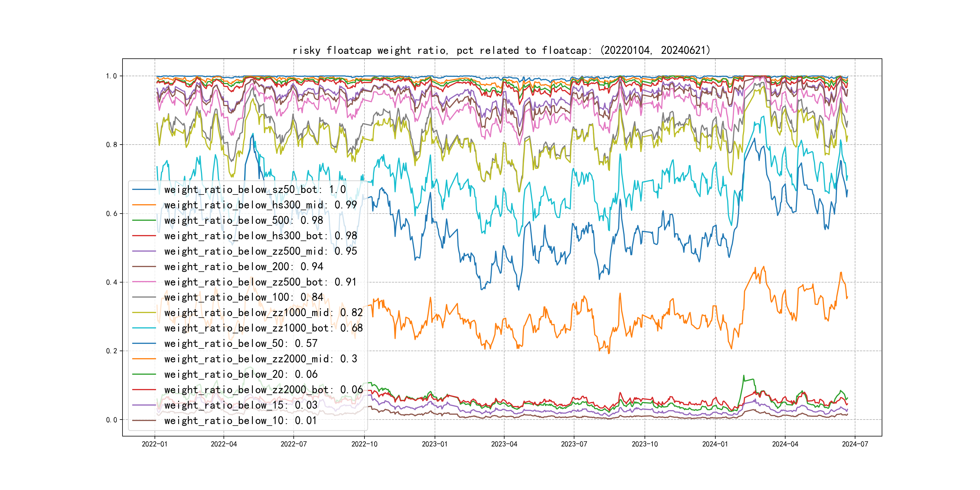Click legend entry weight_ratio_below_10

point(240,420)
